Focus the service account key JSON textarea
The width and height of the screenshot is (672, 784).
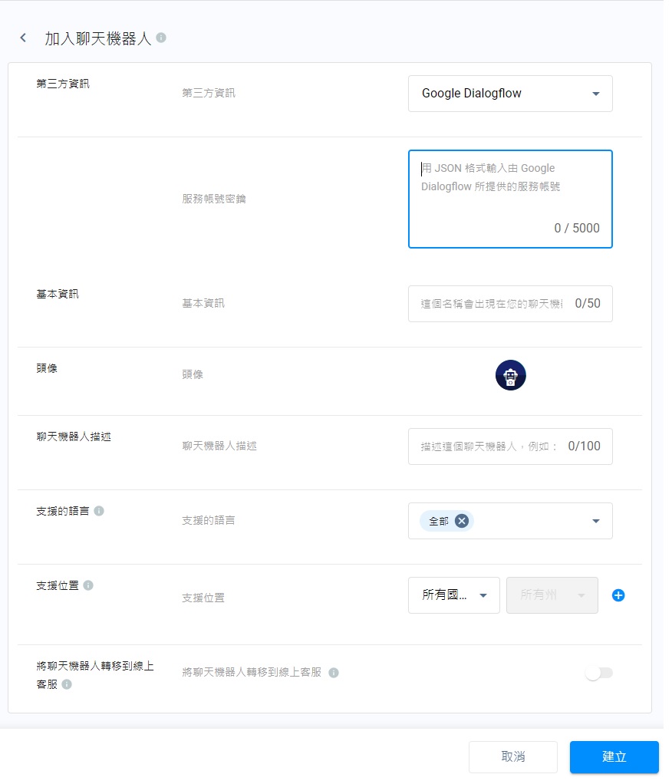(x=510, y=199)
